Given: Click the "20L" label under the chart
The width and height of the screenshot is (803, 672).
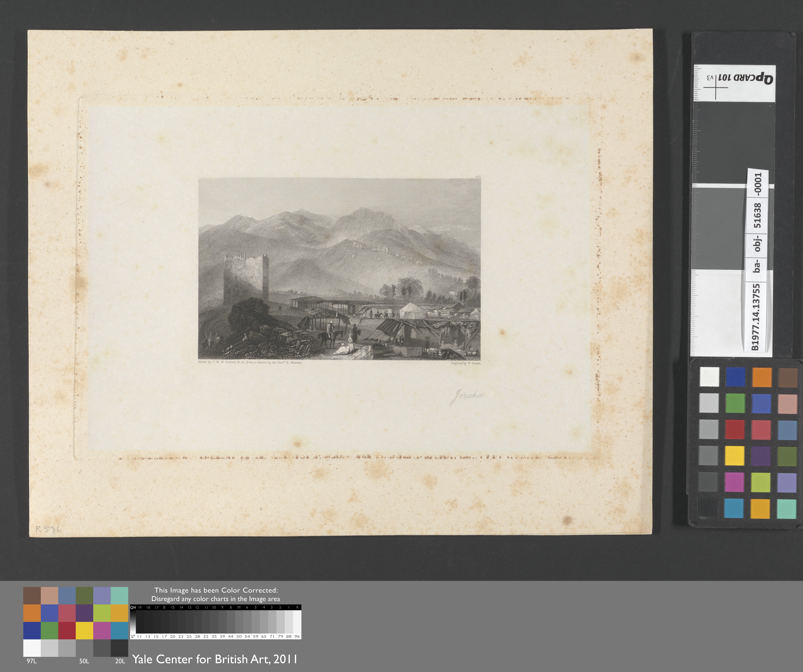Looking at the screenshot, I should click(x=120, y=661).
